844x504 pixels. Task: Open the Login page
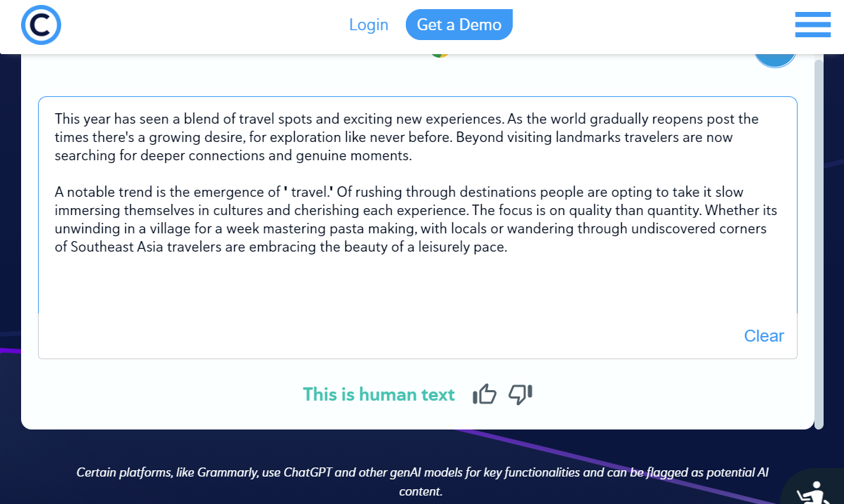[369, 25]
